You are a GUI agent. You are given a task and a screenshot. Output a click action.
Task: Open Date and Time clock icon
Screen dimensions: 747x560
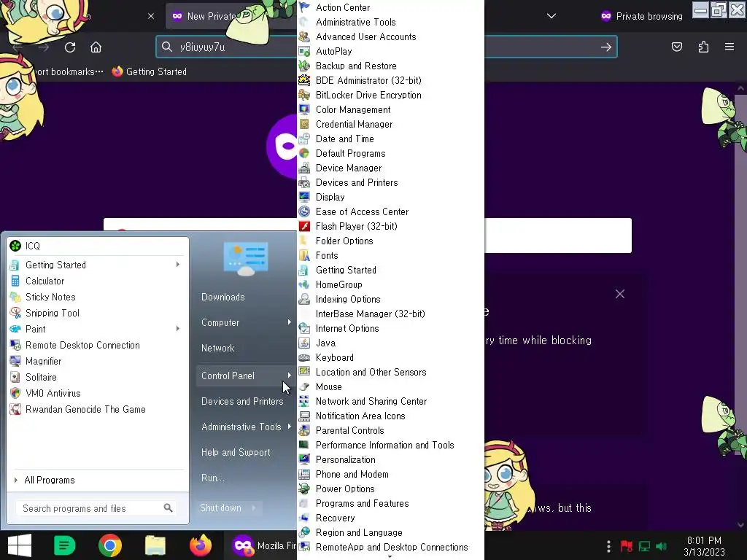point(304,139)
